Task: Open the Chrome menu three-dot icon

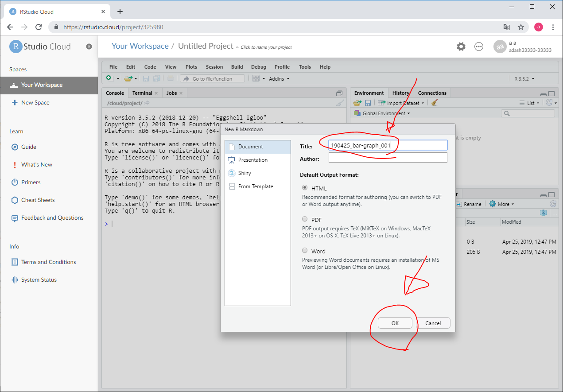Action: tap(553, 27)
